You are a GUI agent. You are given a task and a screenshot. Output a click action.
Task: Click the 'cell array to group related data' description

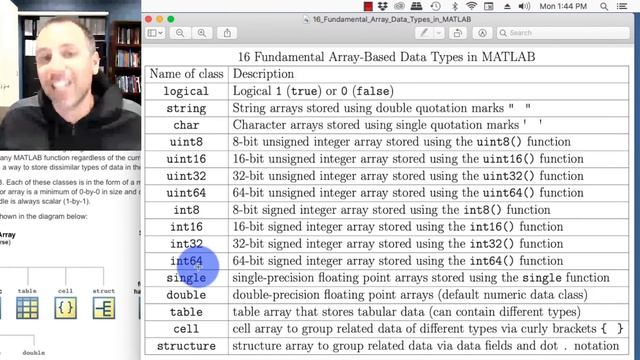click(428, 329)
